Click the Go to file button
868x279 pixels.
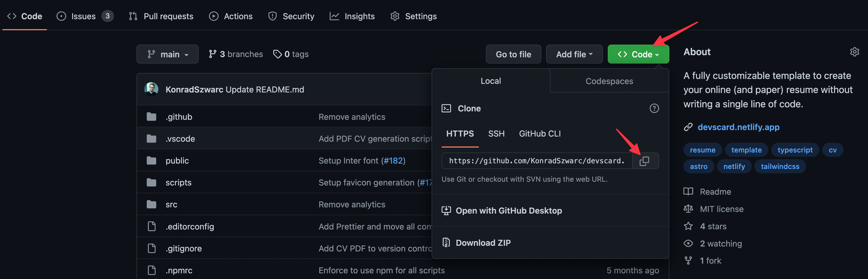pos(513,54)
